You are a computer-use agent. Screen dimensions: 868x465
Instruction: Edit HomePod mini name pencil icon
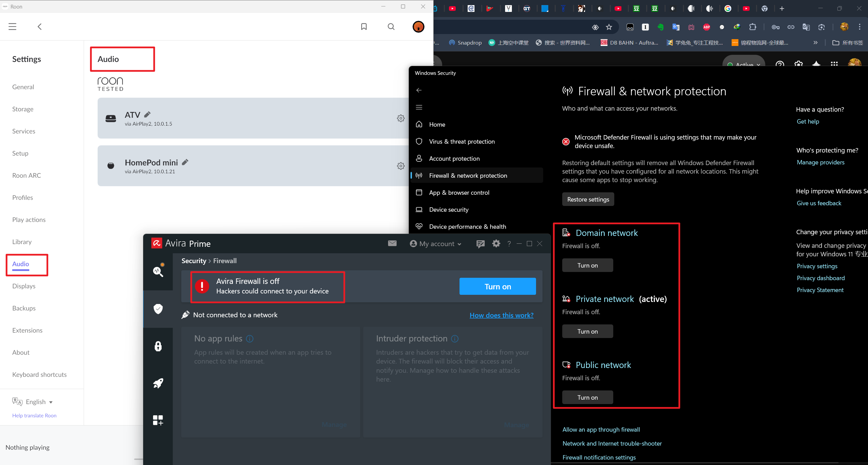tap(185, 162)
